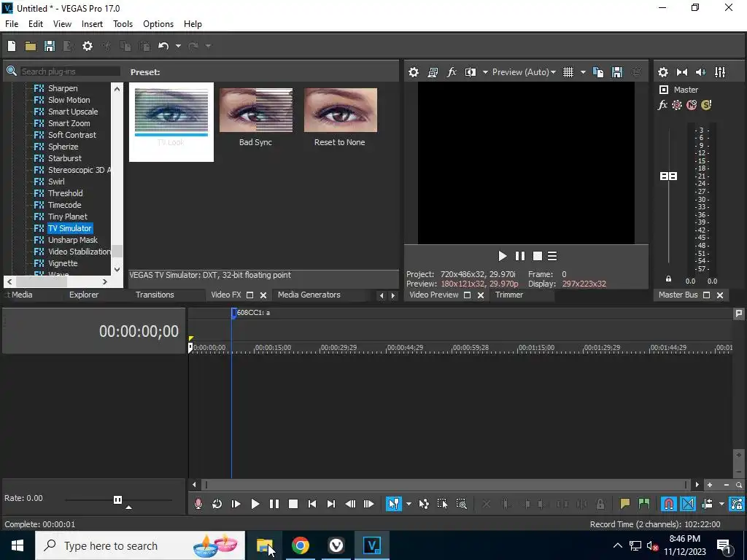Open the Normal Edit tool dropdown arrow
This screenshot has width=747, height=560.
[x=409, y=504]
